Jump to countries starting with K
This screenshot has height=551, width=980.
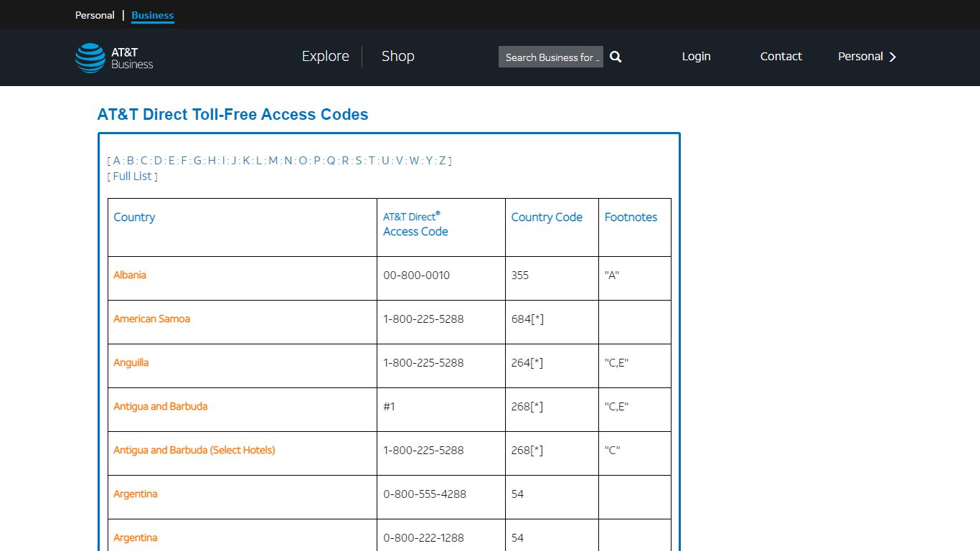coord(246,161)
